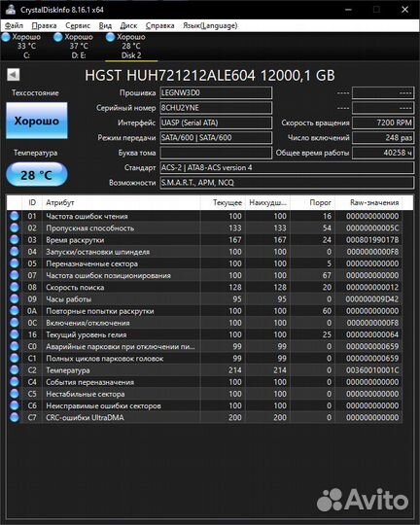Viewport: 420px width, 525px height.
Task: Click status orb for Часы работы row
Action: [x=15, y=299]
